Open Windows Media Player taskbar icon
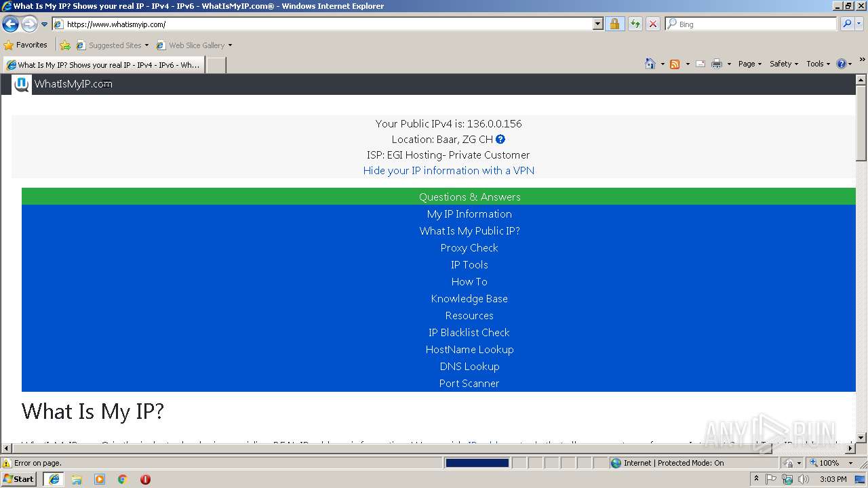This screenshot has height=488, width=868. point(100,479)
